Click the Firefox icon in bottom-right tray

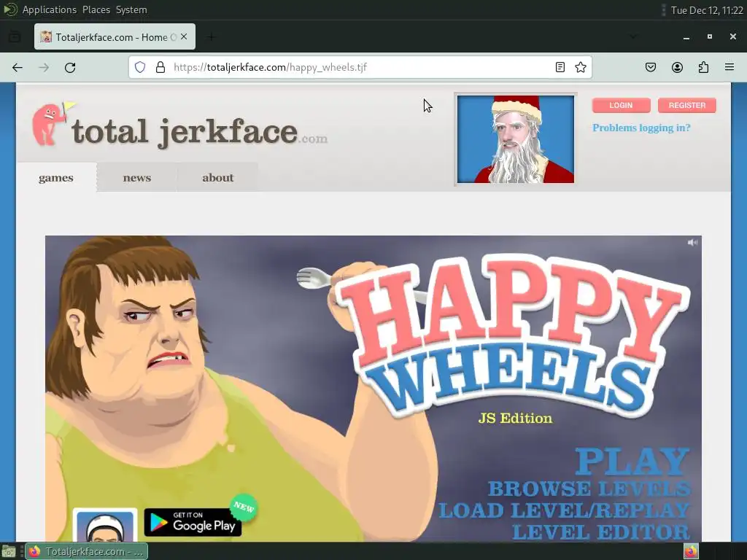tap(690, 551)
